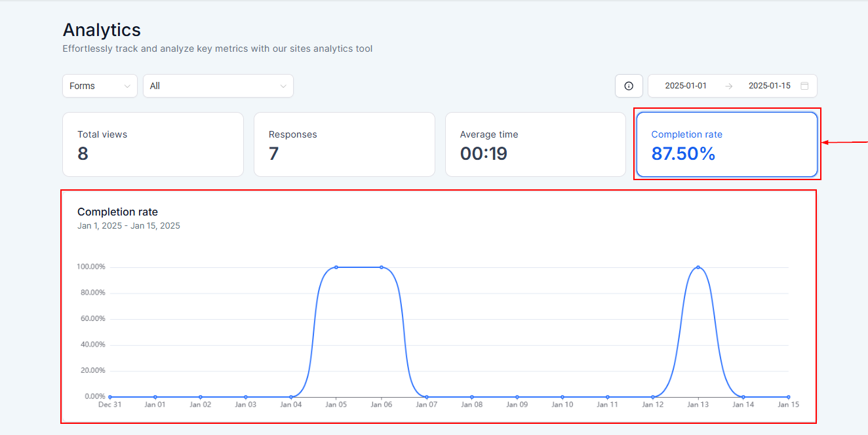Switch to the Average time card

point(536,144)
